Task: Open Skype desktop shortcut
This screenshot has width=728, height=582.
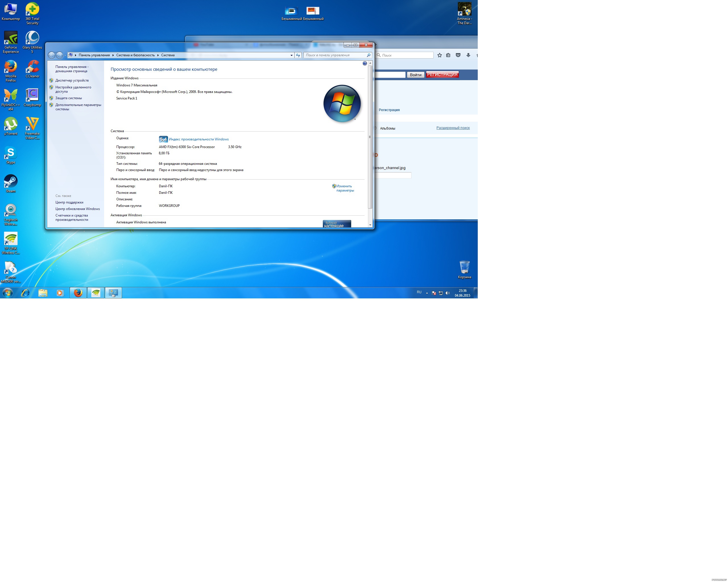Action: pyautogui.click(x=11, y=155)
